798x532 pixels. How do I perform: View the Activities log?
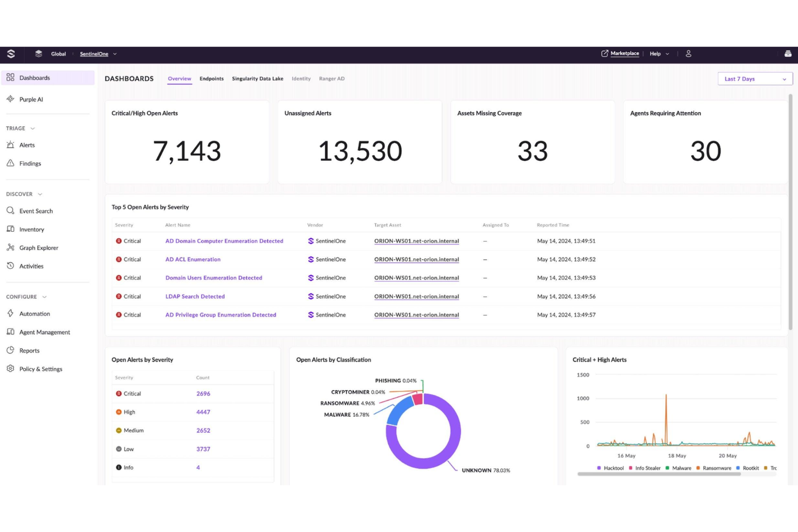coord(31,266)
